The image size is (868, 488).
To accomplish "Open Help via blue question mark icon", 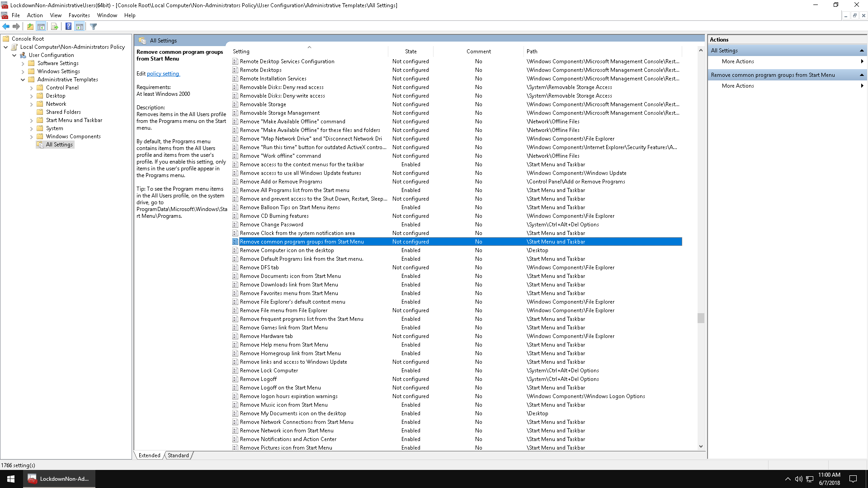I will click(x=68, y=27).
